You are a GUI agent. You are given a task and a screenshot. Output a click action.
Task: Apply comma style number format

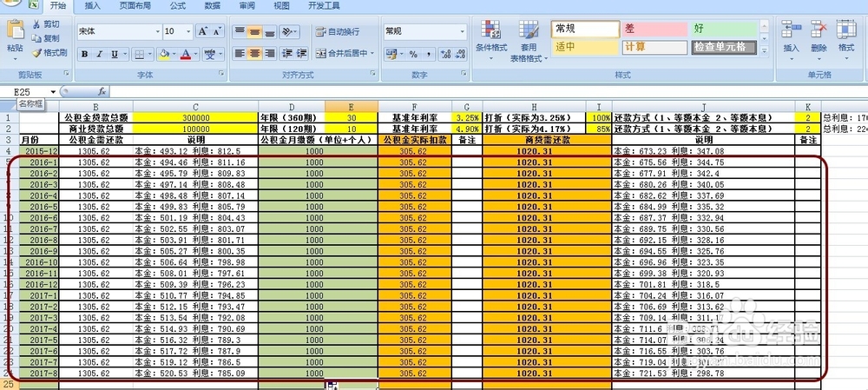click(428, 55)
